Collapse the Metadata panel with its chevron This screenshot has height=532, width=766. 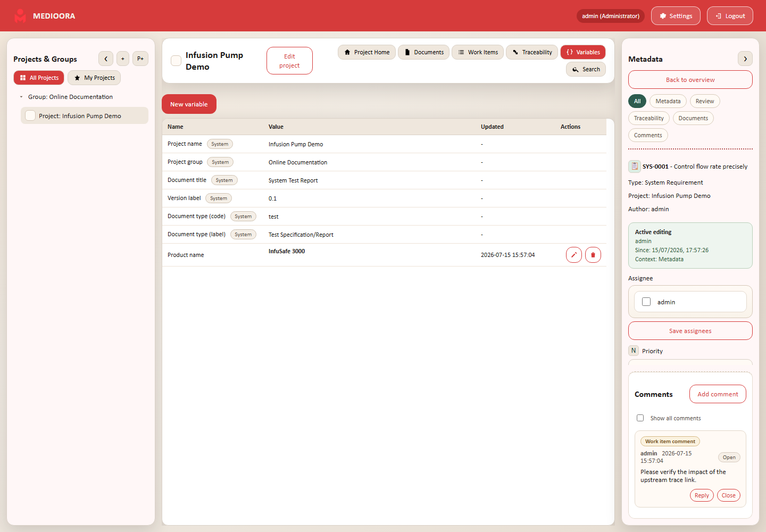point(745,59)
